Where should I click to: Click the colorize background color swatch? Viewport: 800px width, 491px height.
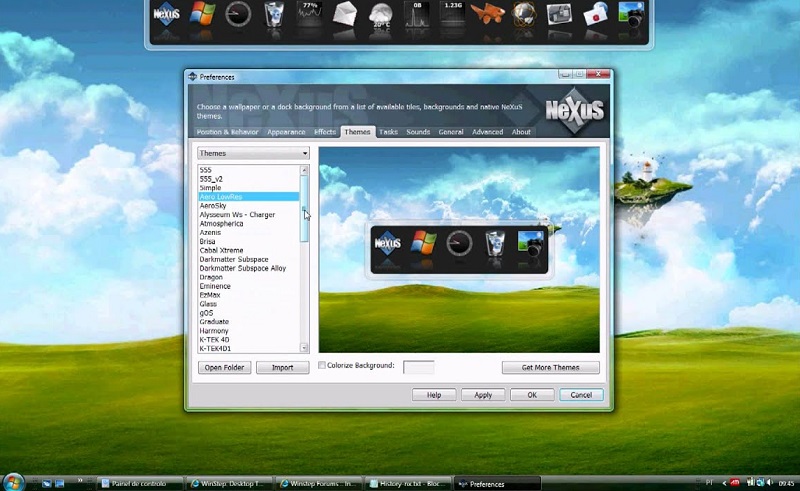pos(419,367)
